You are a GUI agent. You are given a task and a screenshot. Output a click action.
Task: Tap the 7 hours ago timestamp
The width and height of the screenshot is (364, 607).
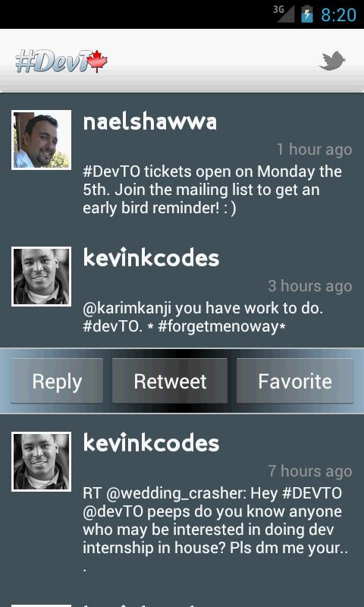(310, 471)
